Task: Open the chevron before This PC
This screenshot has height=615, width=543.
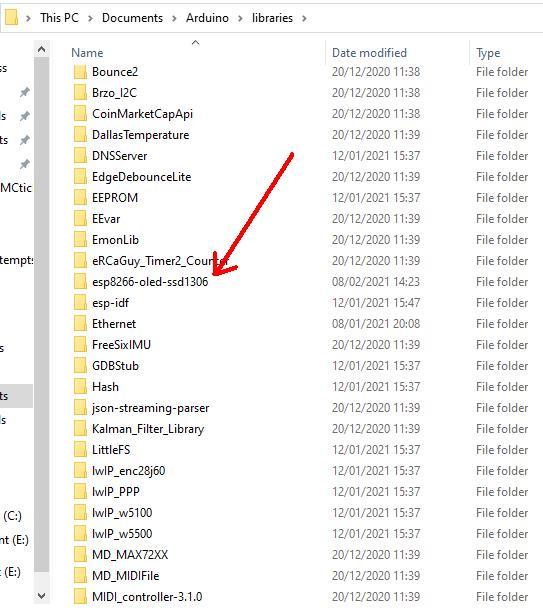Action: tap(28, 18)
